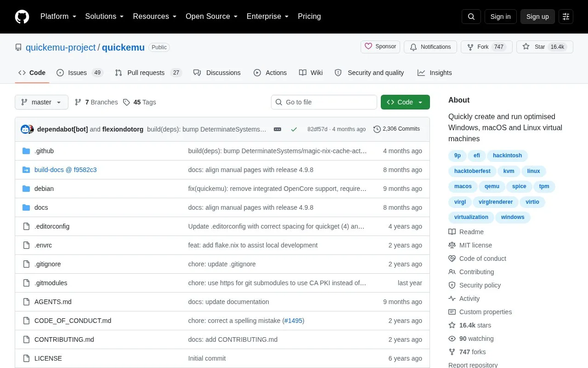Open the search magnifier in the header
Image resolution: width=588 pixels, height=368 pixels.
[471, 17]
